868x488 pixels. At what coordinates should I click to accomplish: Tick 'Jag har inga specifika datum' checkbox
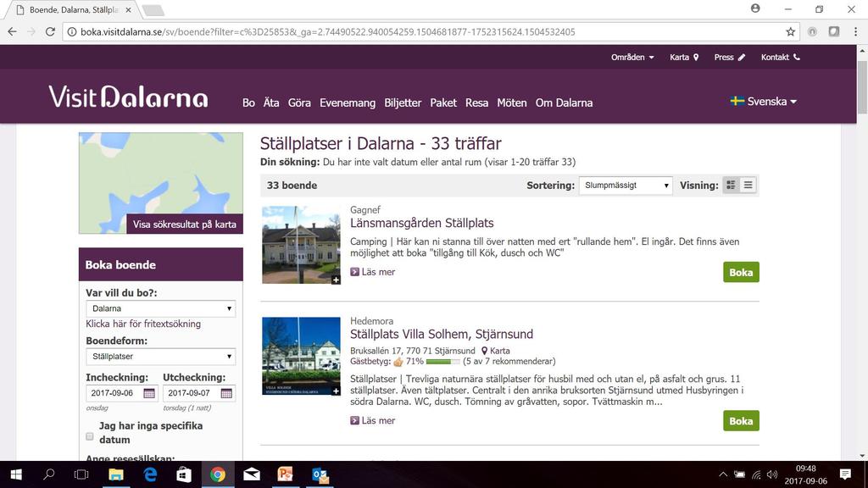90,436
